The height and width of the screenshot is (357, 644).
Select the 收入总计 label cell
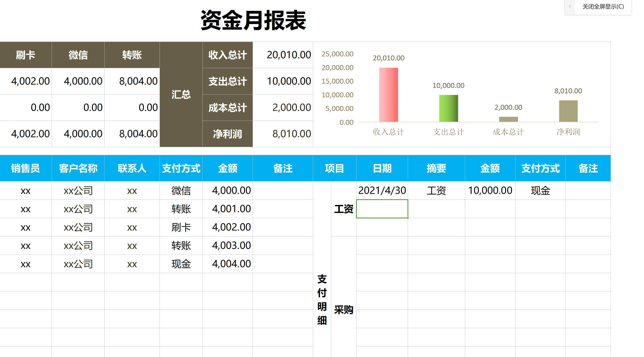(228, 55)
